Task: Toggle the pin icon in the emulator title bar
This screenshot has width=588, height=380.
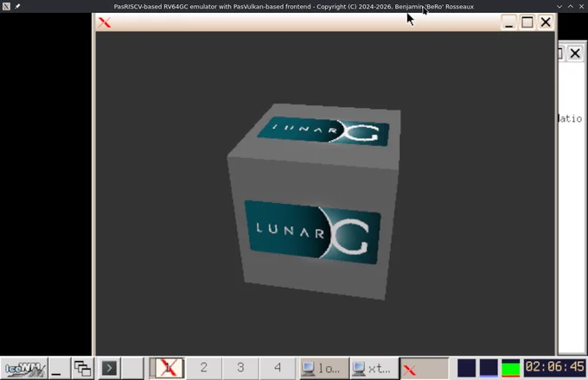Action: click(x=17, y=6)
